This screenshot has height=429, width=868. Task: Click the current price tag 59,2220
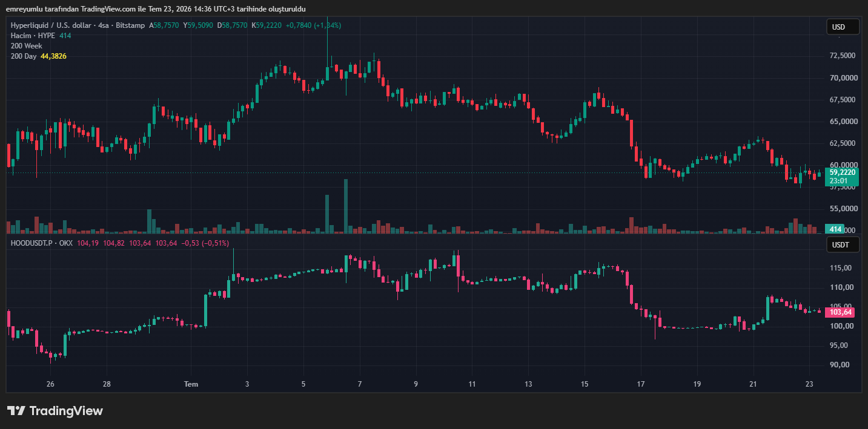pos(842,172)
